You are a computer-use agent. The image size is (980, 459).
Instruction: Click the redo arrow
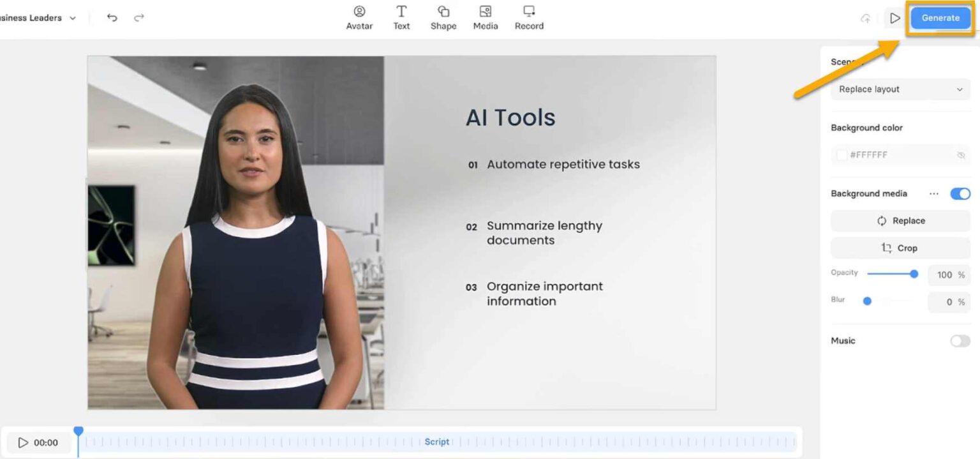[139, 18]
